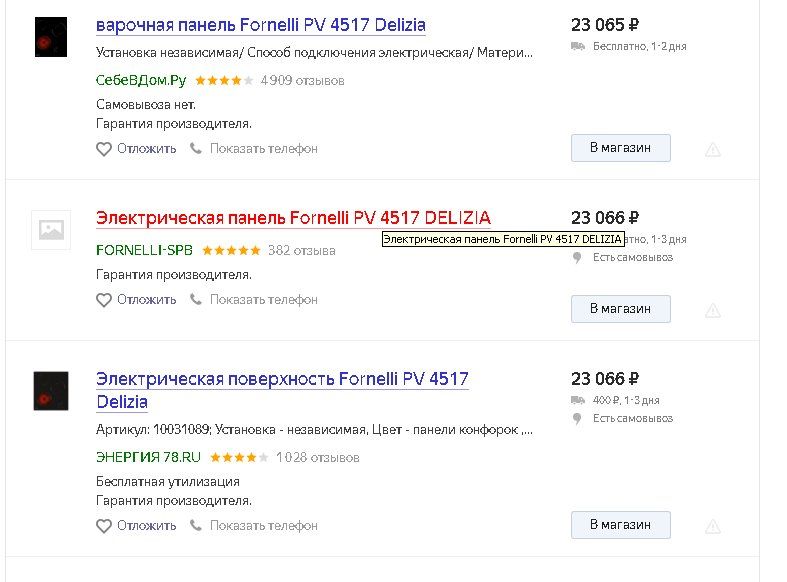Click placeholder image of FORNELLI-SPB offer
Viewport: 787px width, 582px height.
(x=51, y=230)
